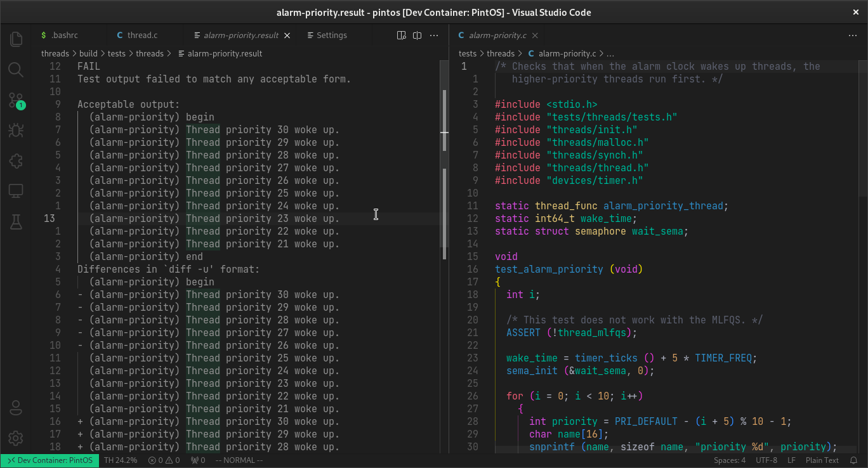Click 'tests' in right editor breadcrumb
Screen dimensions: 868x468
tap(468, 54)
